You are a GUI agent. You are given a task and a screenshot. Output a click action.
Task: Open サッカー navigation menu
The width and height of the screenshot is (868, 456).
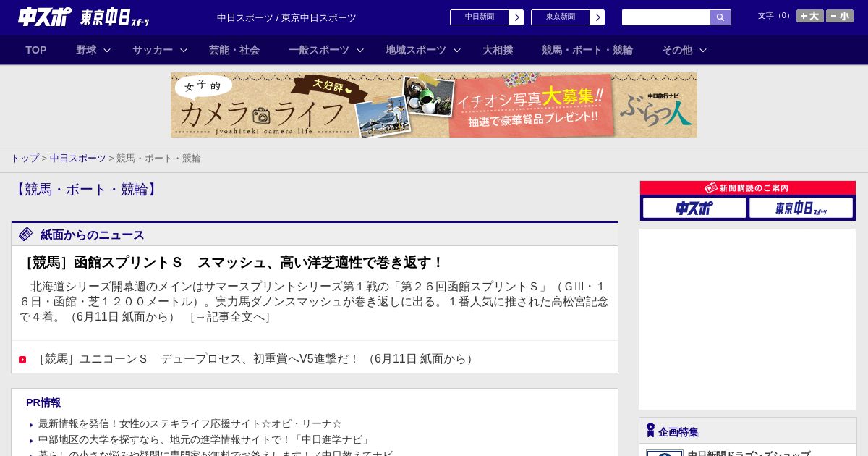[153, 50]
